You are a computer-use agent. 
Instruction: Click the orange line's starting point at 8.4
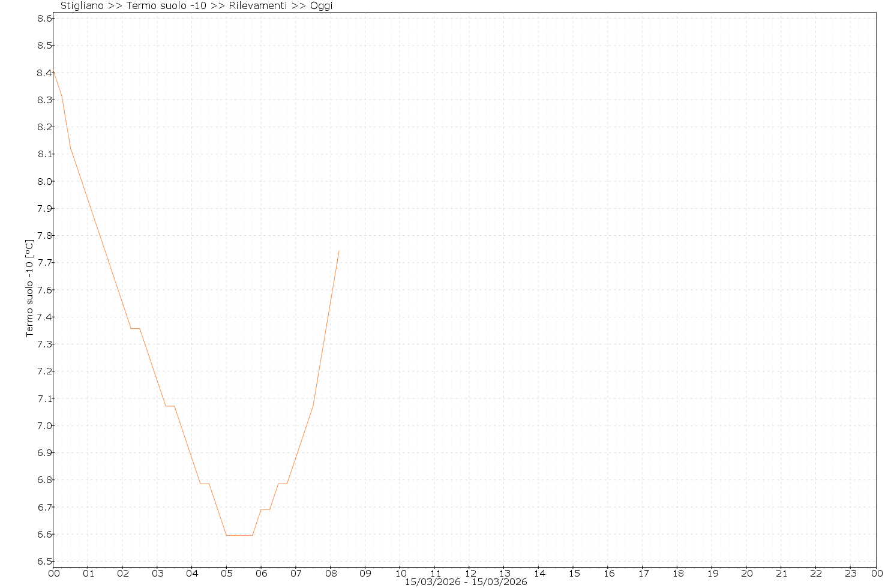point(53,71)
